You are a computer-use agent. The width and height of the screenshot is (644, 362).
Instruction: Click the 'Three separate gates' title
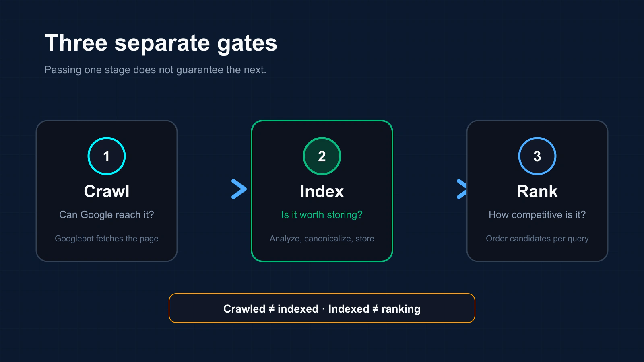161,43
